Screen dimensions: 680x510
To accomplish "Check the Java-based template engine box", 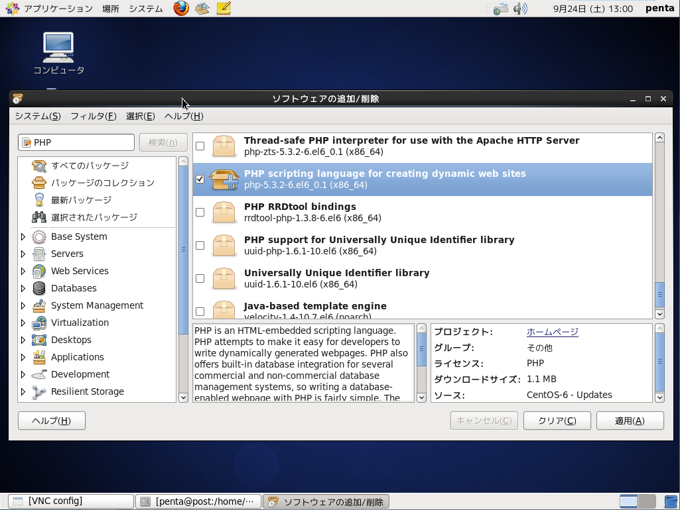I will pyautogui.click(x=200, y=311).
